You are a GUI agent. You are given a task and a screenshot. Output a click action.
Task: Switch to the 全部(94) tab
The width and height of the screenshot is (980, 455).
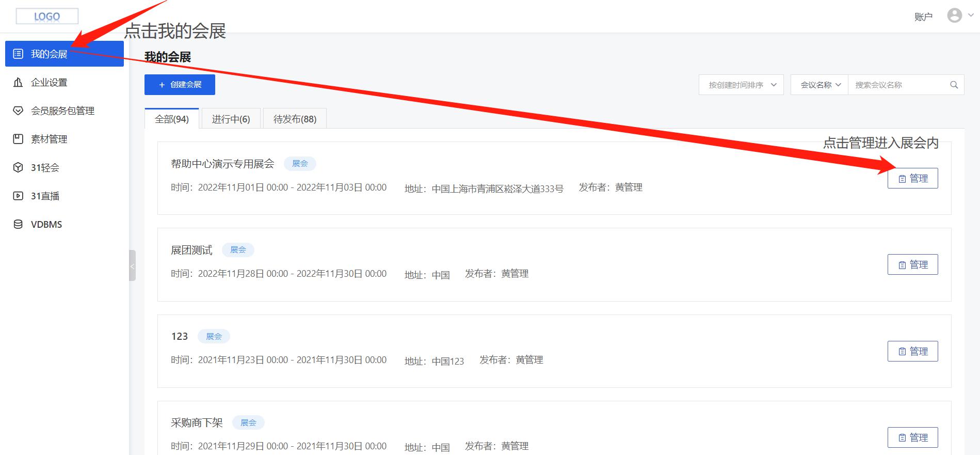coord(172,119)
